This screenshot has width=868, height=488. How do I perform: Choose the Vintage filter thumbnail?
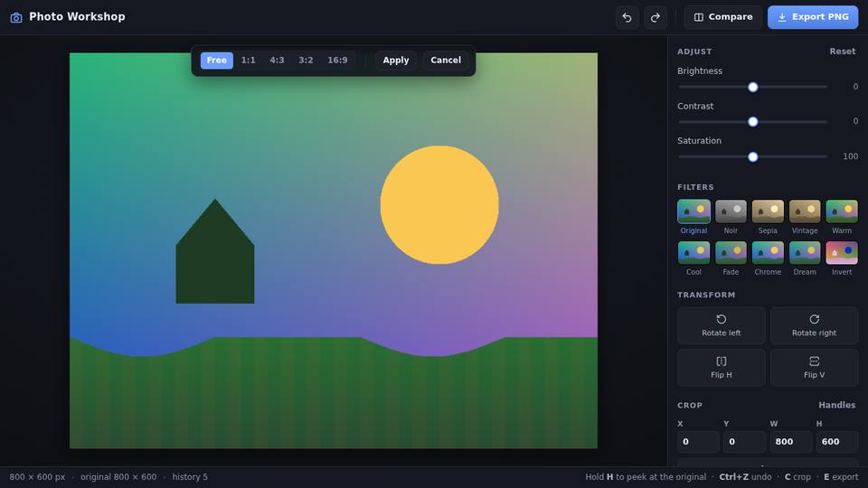click(x=805, y=211)
